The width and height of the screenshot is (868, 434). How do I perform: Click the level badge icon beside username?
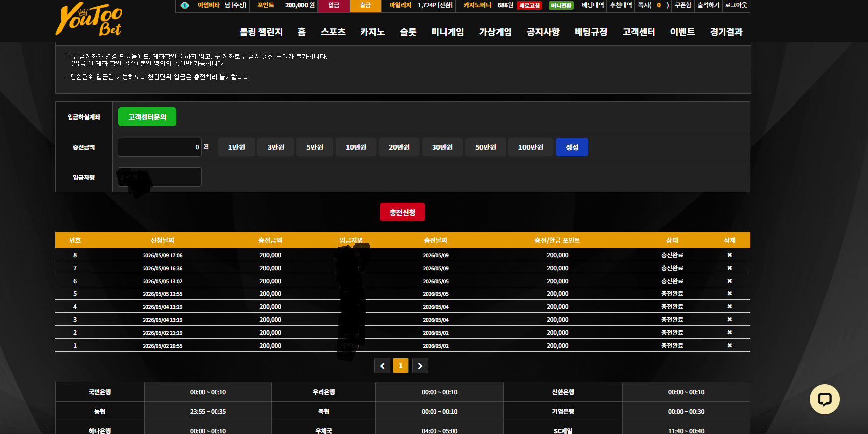pos(185,5)
